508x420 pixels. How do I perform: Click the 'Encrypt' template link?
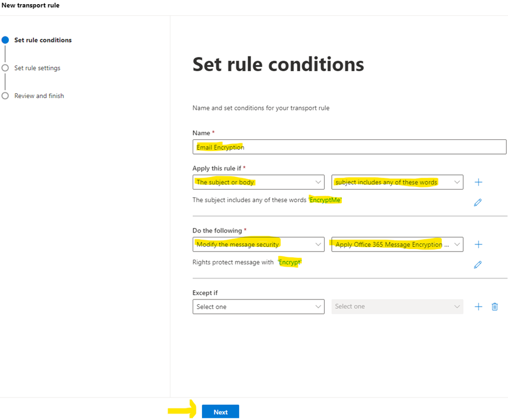290,262
